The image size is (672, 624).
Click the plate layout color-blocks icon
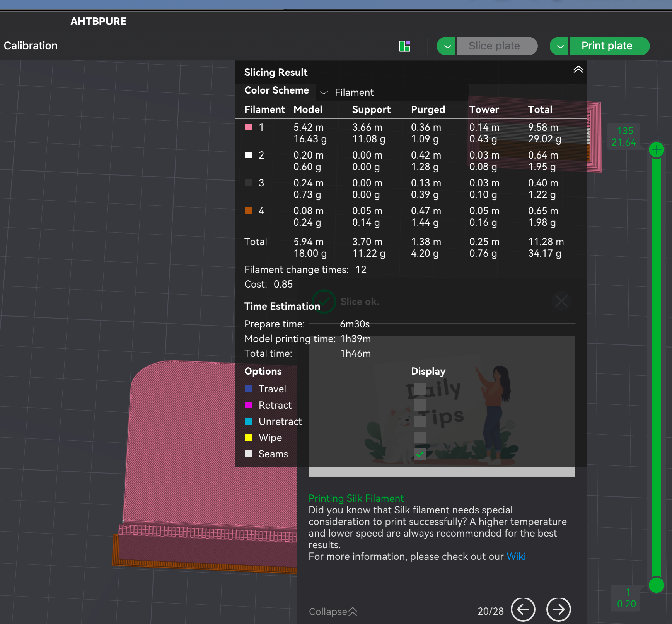[405, 46]
